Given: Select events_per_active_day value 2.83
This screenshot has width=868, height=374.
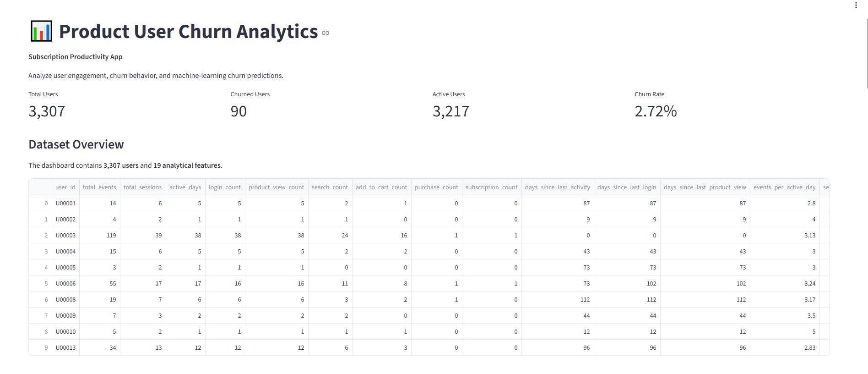Looking at the screenshot, I should pos(785,347).
